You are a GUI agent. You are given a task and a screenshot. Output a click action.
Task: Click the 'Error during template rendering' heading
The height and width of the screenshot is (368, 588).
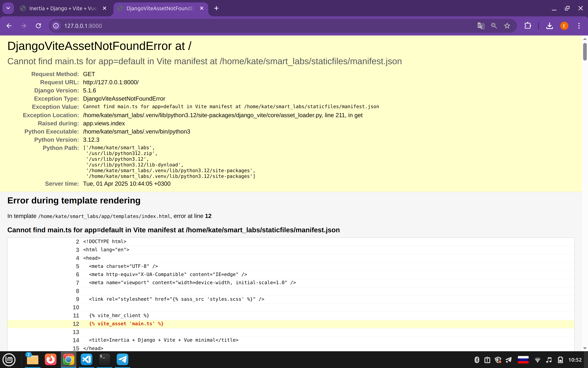(x=74, y=201)
